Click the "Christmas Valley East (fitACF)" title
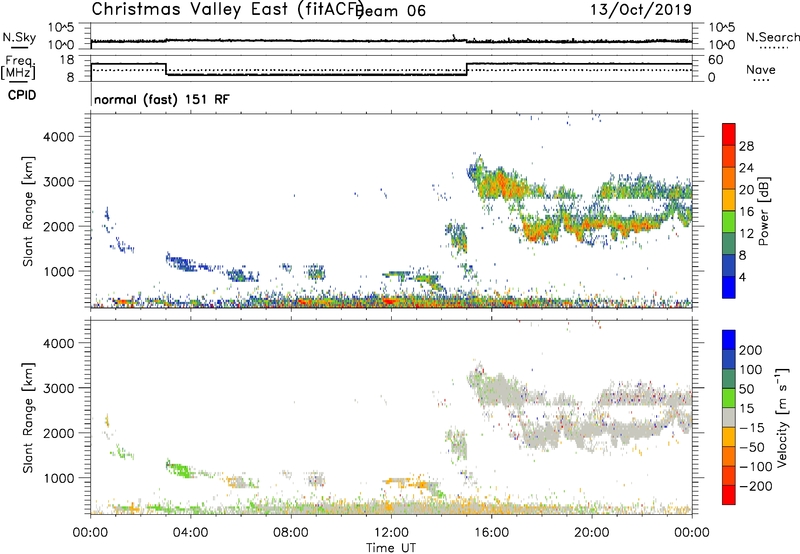 (x=227, y=9)
